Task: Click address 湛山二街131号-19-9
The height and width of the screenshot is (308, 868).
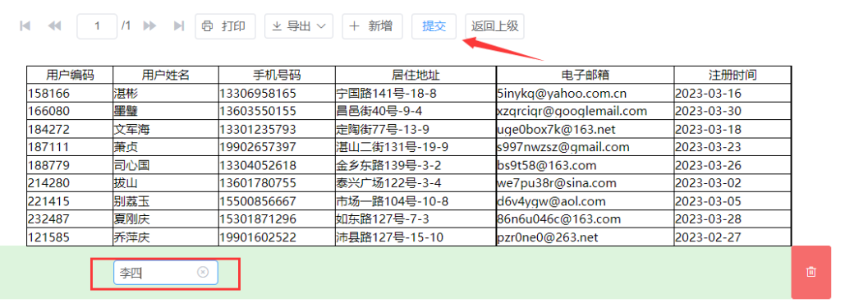Action: click(x=416, y=147)
